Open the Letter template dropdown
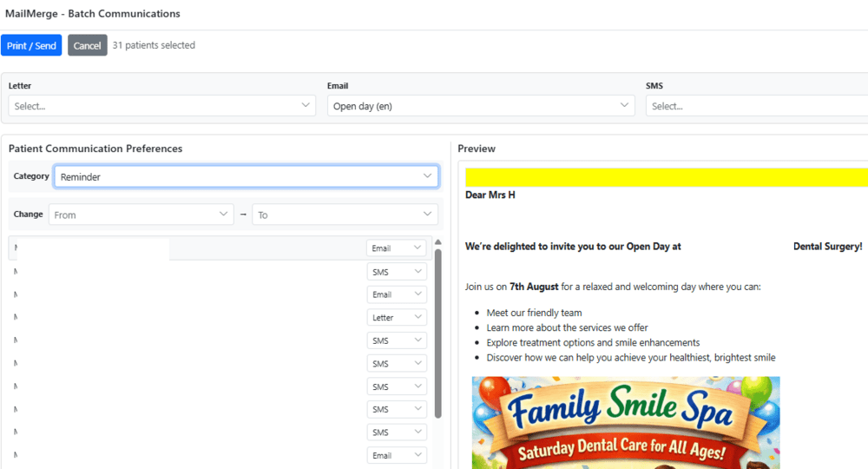868x469 pixels. (x=161, y=106)
